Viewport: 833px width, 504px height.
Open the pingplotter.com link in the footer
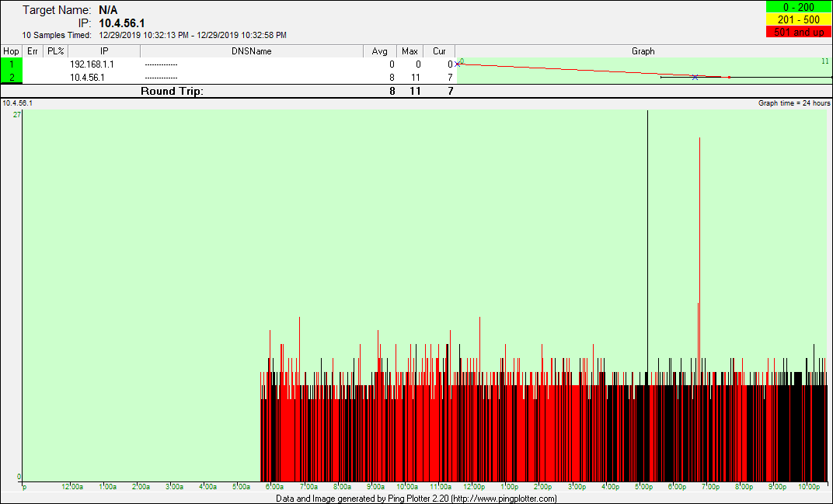click(x=504, y=499)
